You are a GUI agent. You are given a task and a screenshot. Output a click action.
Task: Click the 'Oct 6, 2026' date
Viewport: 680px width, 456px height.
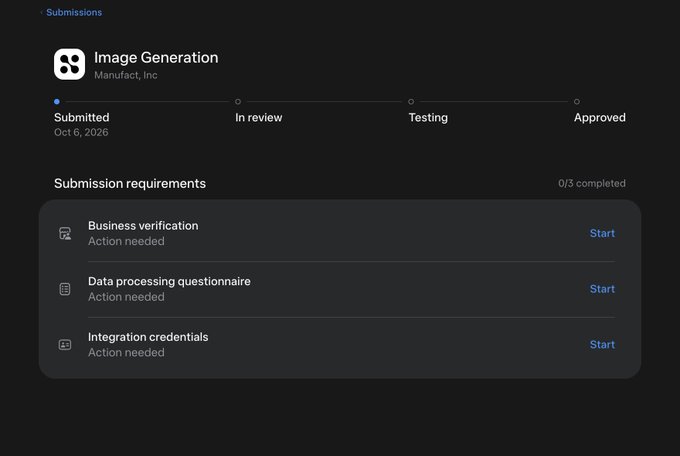[x=81, y=132]
